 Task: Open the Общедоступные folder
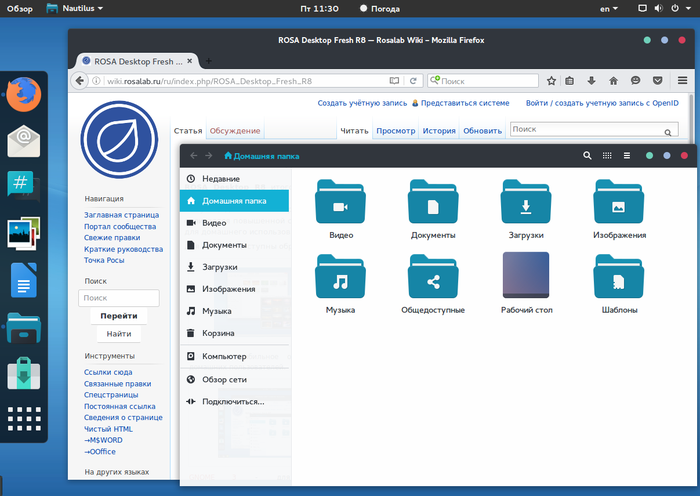pyautogui.click(x=433, y=284)
